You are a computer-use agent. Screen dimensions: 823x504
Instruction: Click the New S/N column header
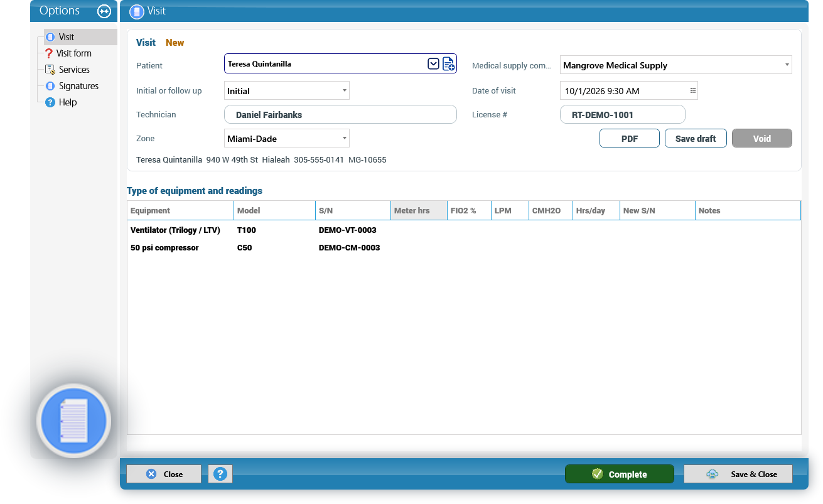(657, 210)
